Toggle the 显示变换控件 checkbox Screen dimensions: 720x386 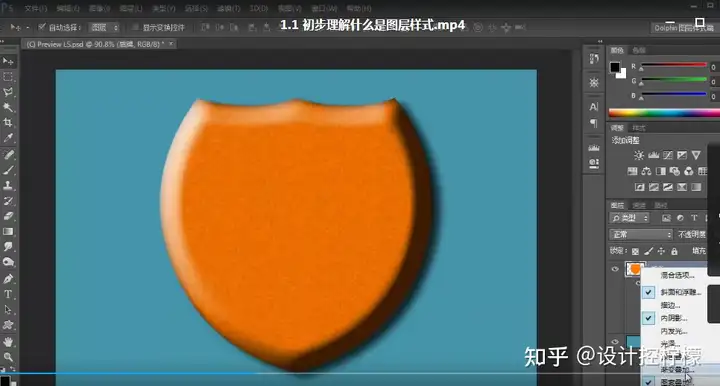(135, 27)
